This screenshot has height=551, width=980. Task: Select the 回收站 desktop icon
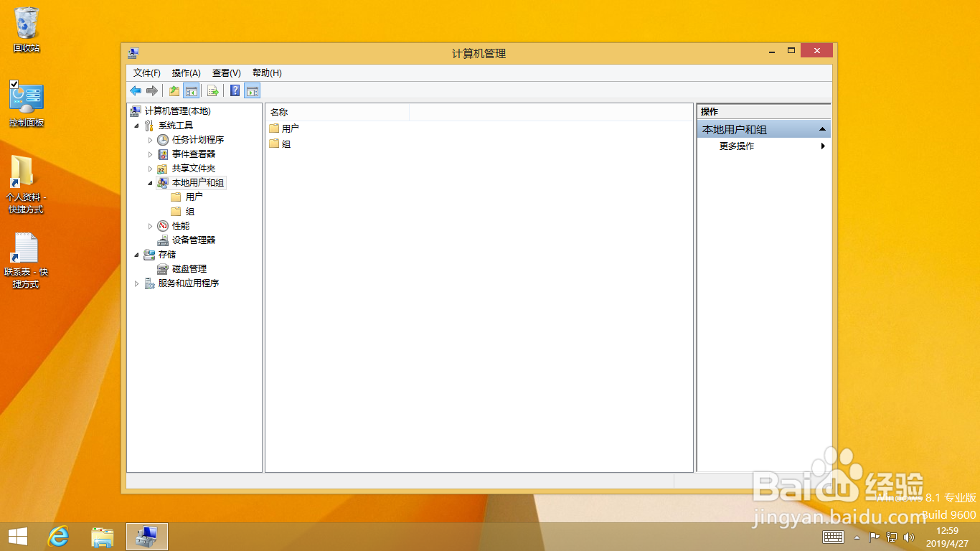(x=27, y=29)
